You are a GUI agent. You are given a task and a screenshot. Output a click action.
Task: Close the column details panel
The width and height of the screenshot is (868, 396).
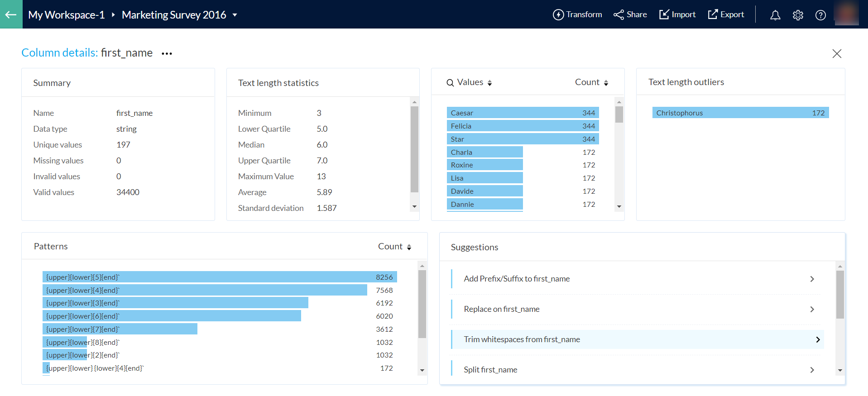pos(837,53)
